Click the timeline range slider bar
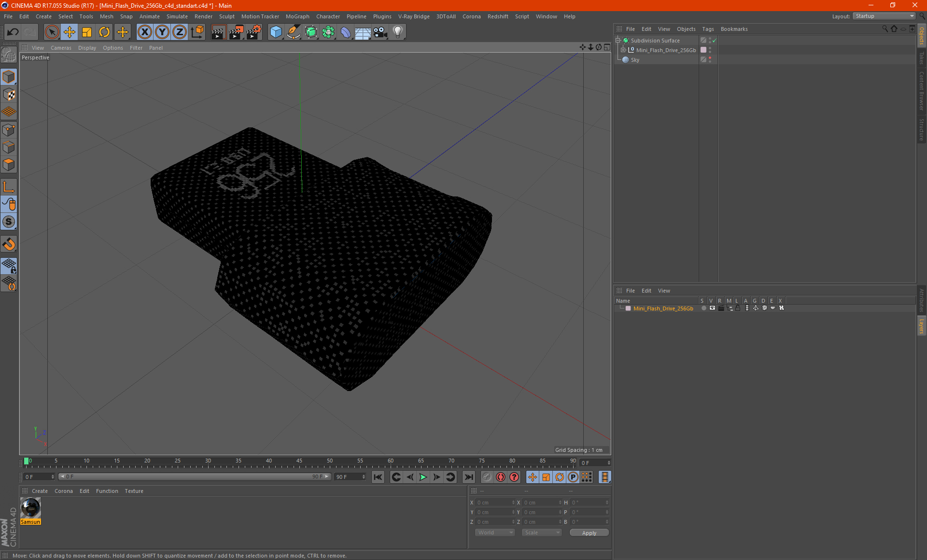927x560 pixels. tap(194, 476)
